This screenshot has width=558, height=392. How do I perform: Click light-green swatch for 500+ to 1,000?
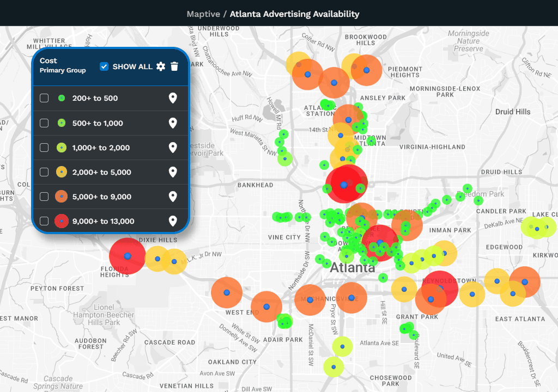point(62,123)
